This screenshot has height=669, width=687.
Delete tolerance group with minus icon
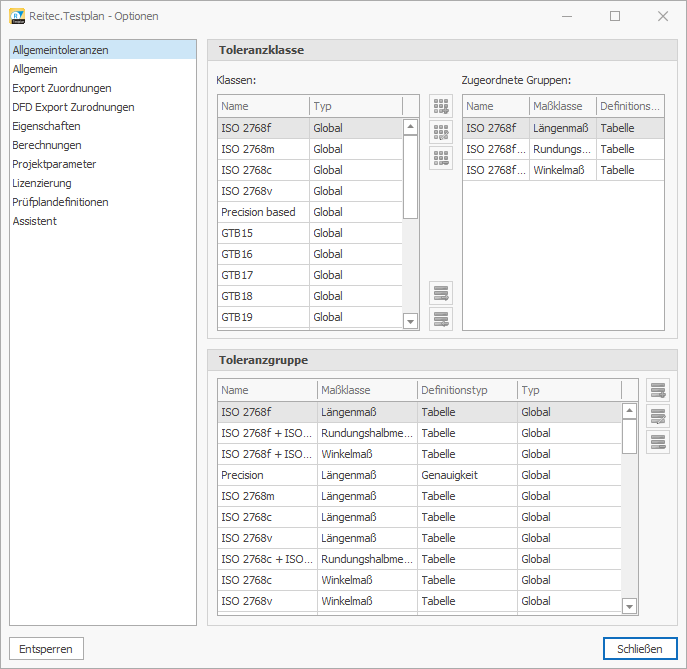pos(658,442)
